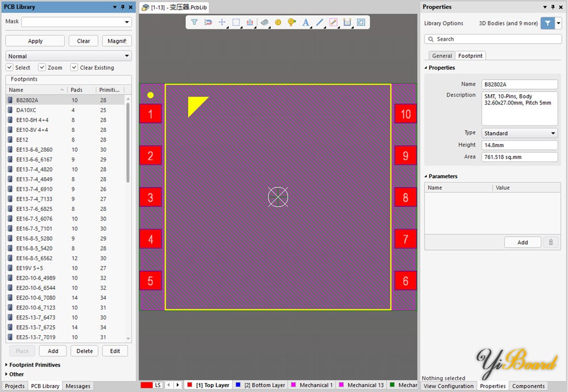Open the selection filter tool in canvas toolbar

(x=194, y=23)
